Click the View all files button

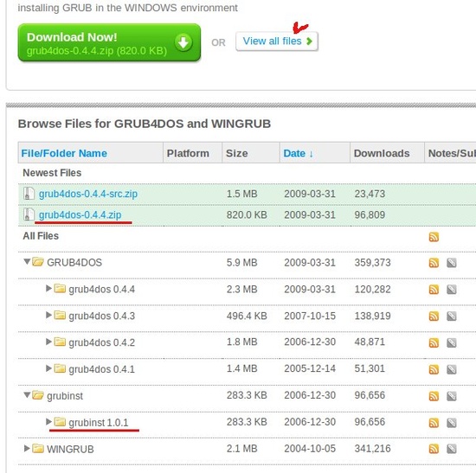coord(277,42)
